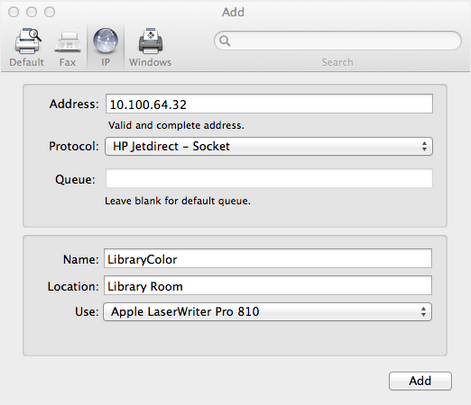Click the Location field showing Library Room

point(268,286)
